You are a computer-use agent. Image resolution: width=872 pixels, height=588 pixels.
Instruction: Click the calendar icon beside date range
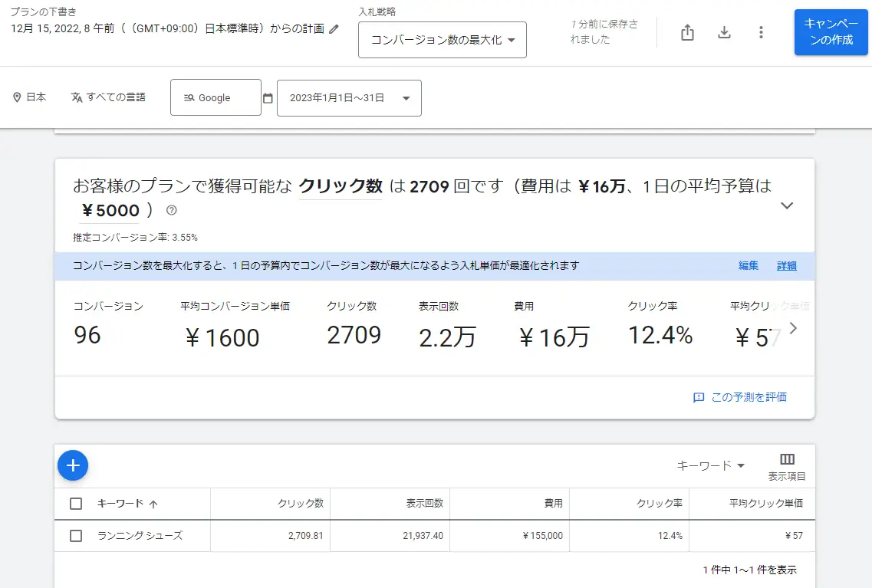[268, 98]
